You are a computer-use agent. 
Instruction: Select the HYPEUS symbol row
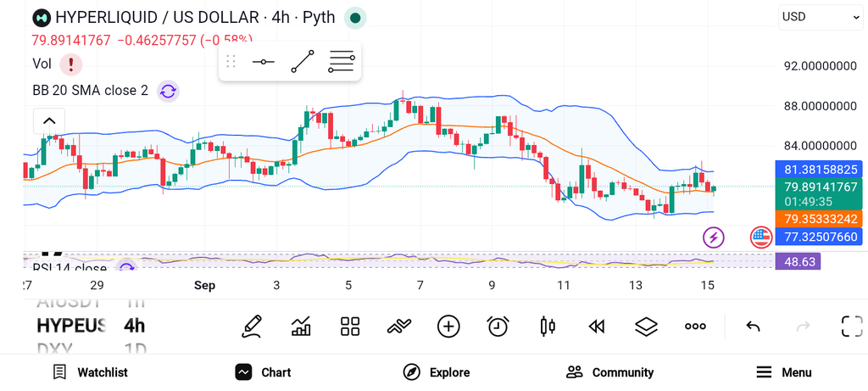[71, 326]
